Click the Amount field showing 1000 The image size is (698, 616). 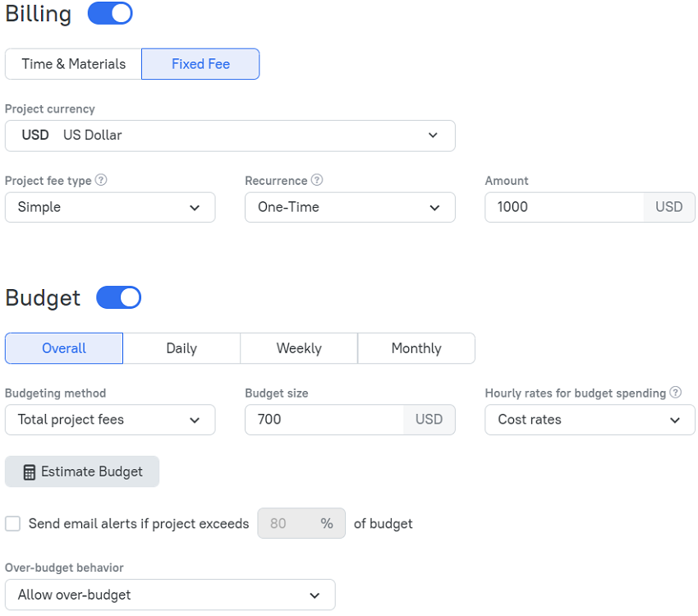pyautogui.click(x=564, y=208)
